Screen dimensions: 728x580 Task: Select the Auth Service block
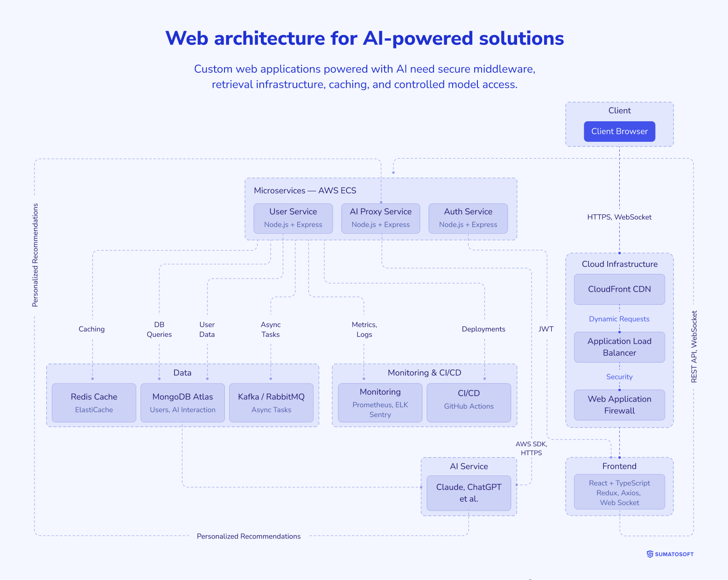[468, 218]
